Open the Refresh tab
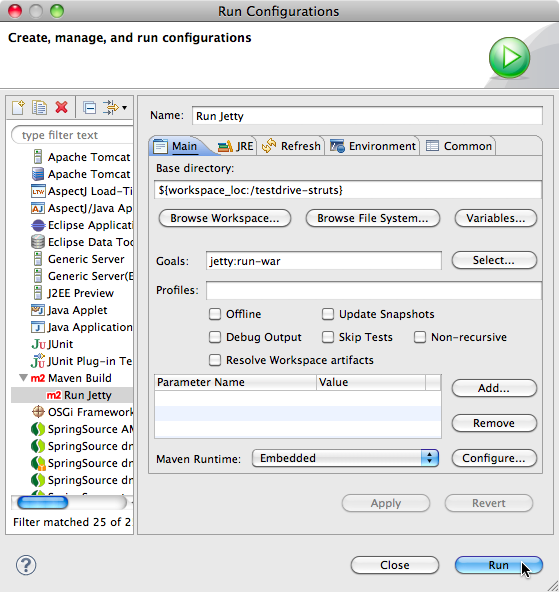The image size is (559, 592). (x=291, y=146)
